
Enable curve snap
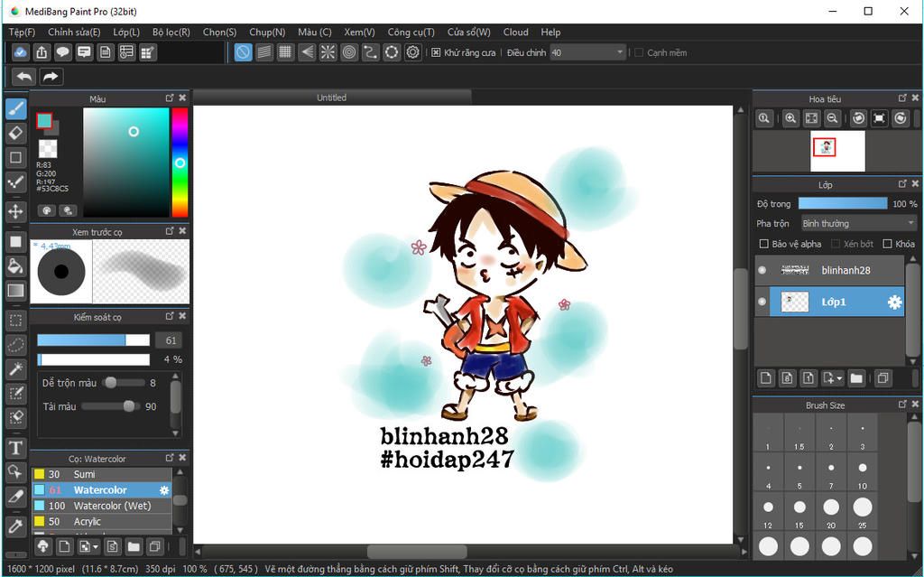click(x=370, y=52)
